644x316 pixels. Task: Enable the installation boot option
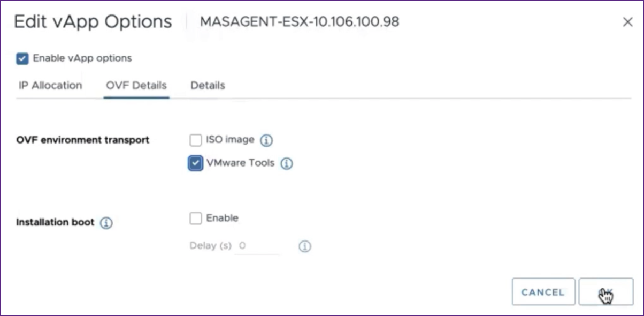pos(196,218)
